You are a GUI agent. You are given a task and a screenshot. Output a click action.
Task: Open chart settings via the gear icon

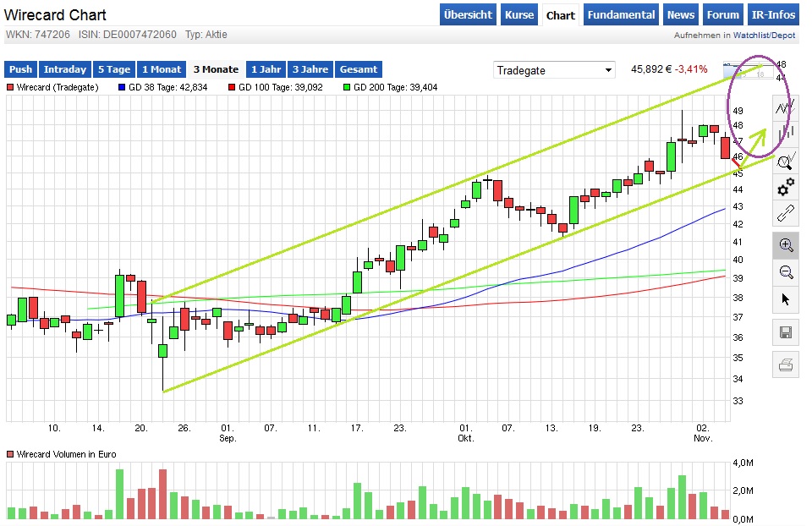pyautogui.click(x=785, y=188)
